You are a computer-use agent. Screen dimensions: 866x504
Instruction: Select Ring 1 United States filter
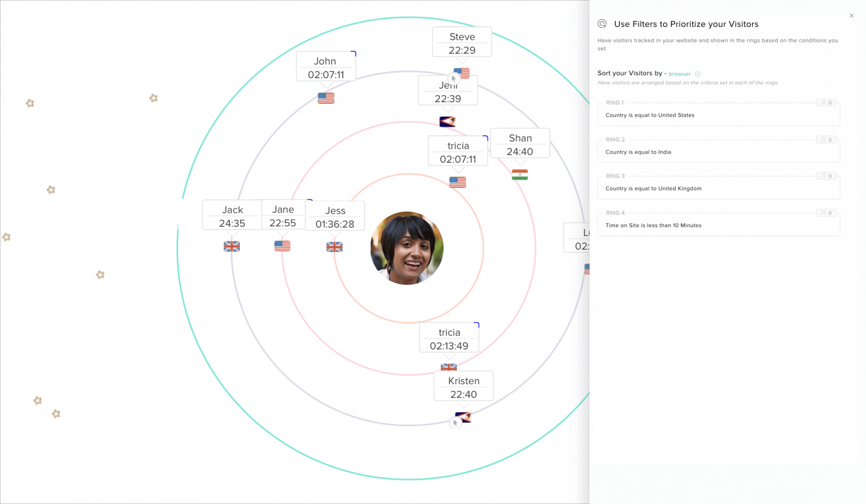click(x=718, y=115)
